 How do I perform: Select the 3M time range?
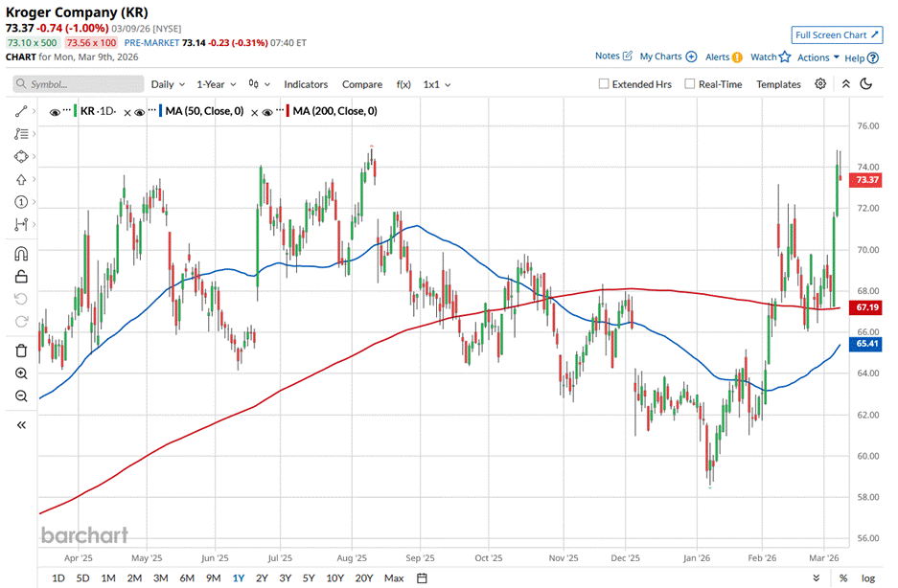click(x=160, y=578)
